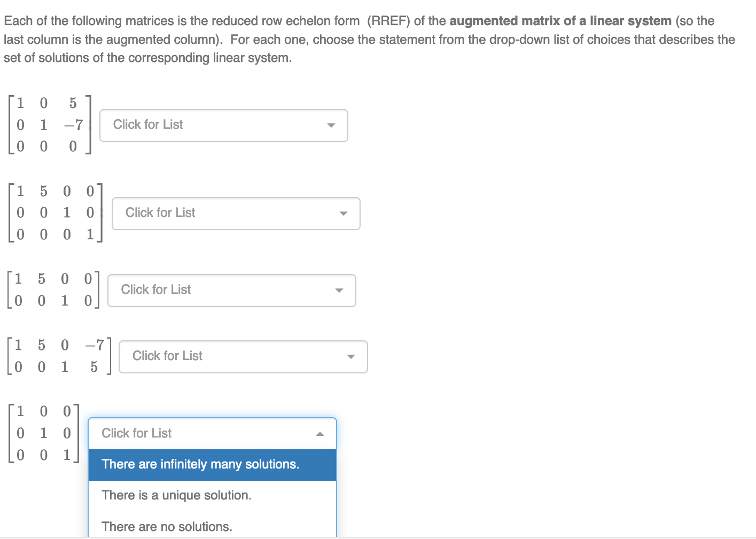756x539 pixels.
Task: Click the open dropdown's 'Click for List' header
Action: point(136,433)
